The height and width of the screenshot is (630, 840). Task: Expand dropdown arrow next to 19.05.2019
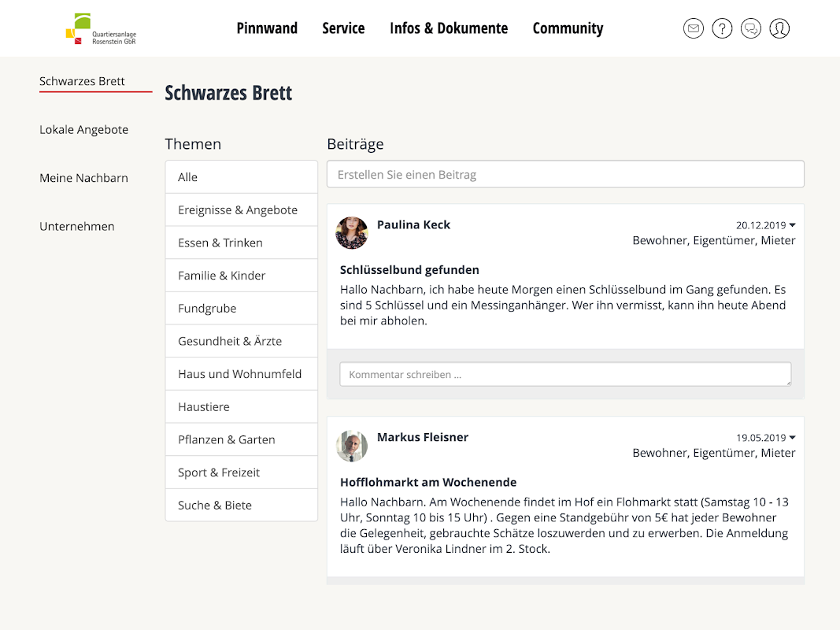(792, 438)
